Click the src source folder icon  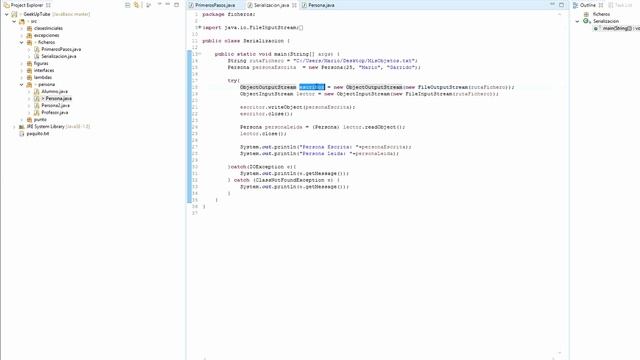[22, 21]
